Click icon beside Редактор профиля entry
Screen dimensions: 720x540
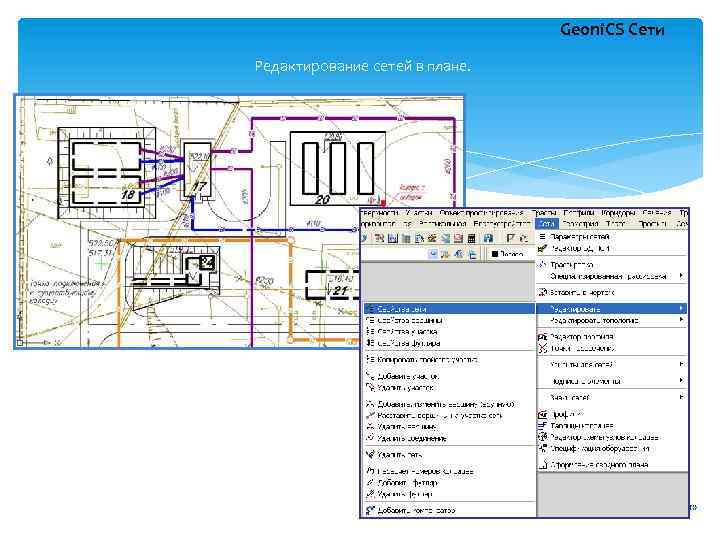tap(543, 337)
